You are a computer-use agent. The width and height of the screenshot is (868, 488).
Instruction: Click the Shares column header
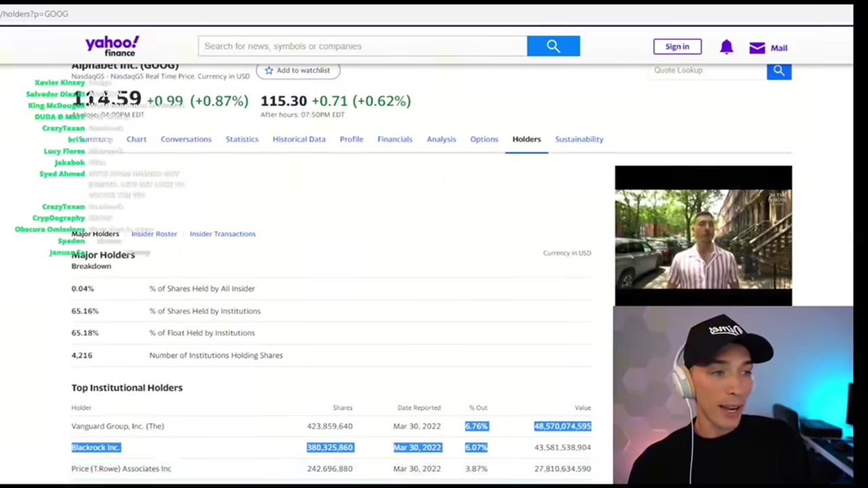pos(342,407)
